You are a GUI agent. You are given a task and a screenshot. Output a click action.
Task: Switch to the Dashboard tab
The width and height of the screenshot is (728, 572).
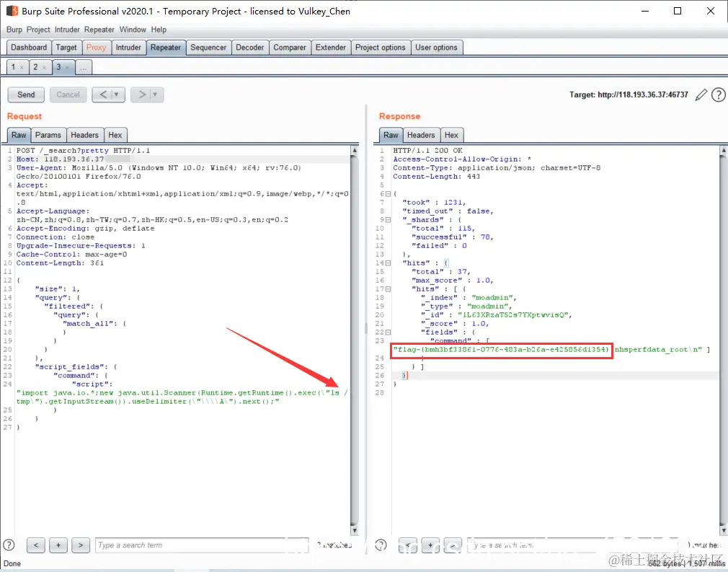(x=29, y=48)
